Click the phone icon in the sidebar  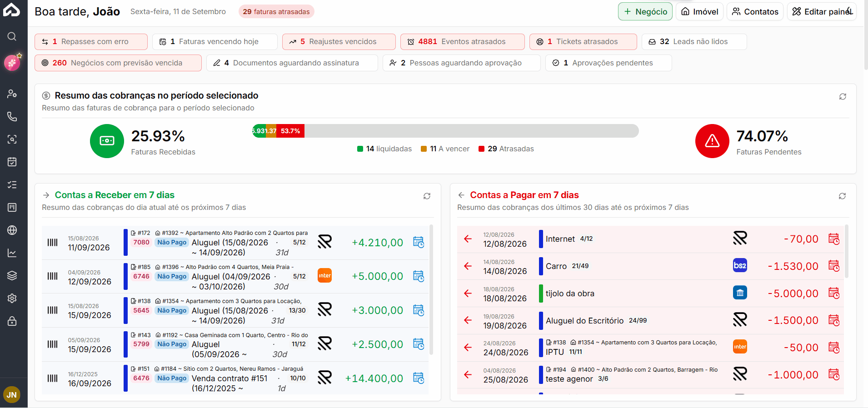pyautogui.click(x=12, y=116)
